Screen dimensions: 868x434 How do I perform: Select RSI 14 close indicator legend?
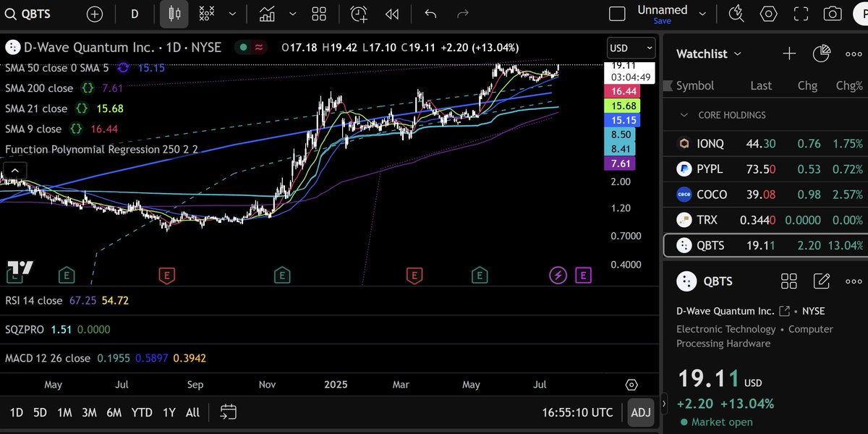coord(34,299)
